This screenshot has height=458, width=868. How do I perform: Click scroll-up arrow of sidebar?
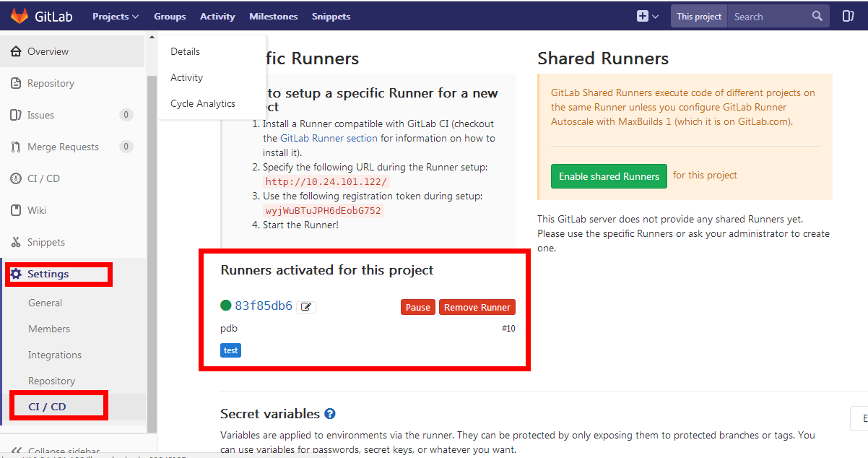click(152, 37)
